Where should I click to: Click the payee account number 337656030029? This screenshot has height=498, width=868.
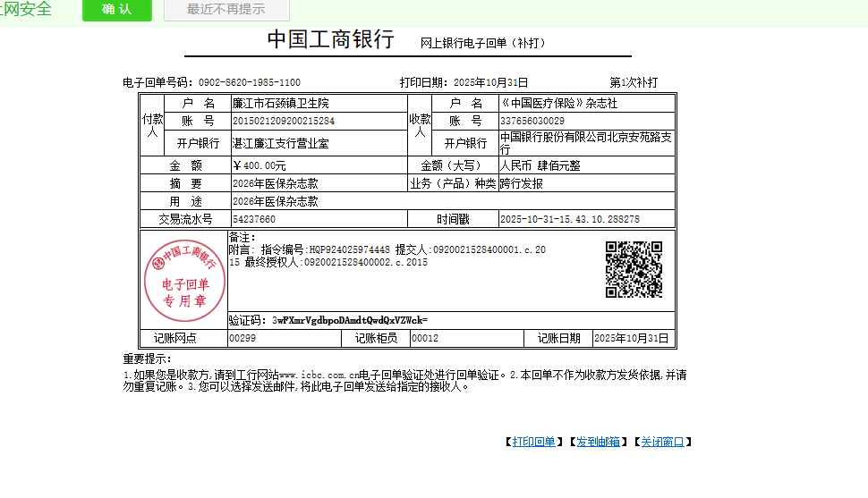(532, 121)
